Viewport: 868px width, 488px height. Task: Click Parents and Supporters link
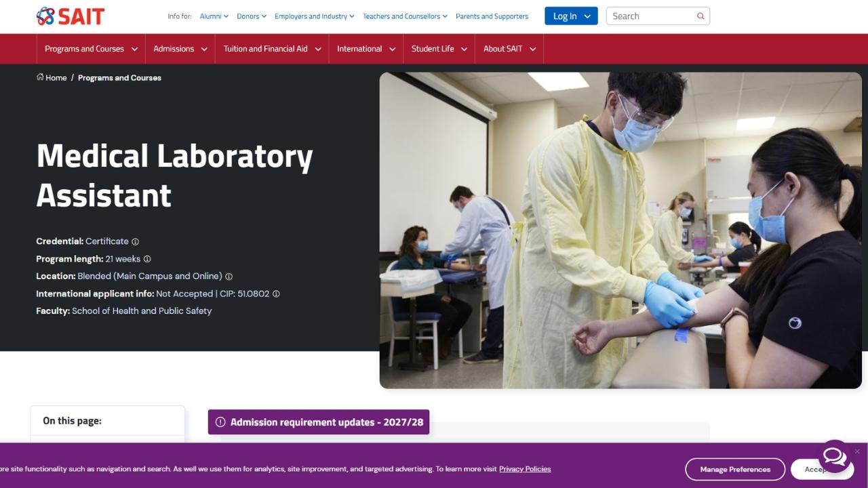[x=492, y=16]
